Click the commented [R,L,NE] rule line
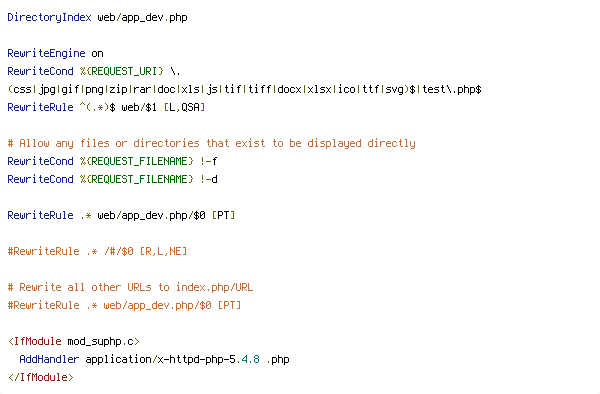 point(97,251)
